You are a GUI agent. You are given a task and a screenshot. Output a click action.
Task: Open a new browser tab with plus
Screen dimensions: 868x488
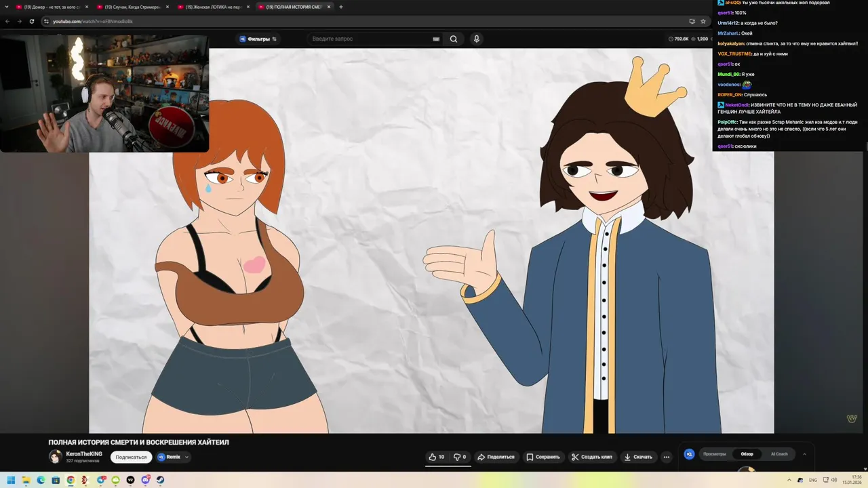[x=340, y=7]
